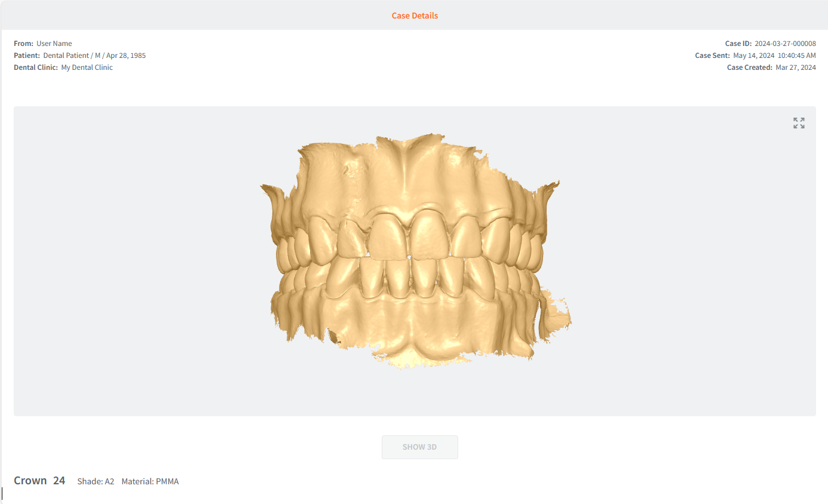The width and height of the screenshot is (828, 504).
Task: Click the Dental Clinic name text
Action: coord(87,67)
